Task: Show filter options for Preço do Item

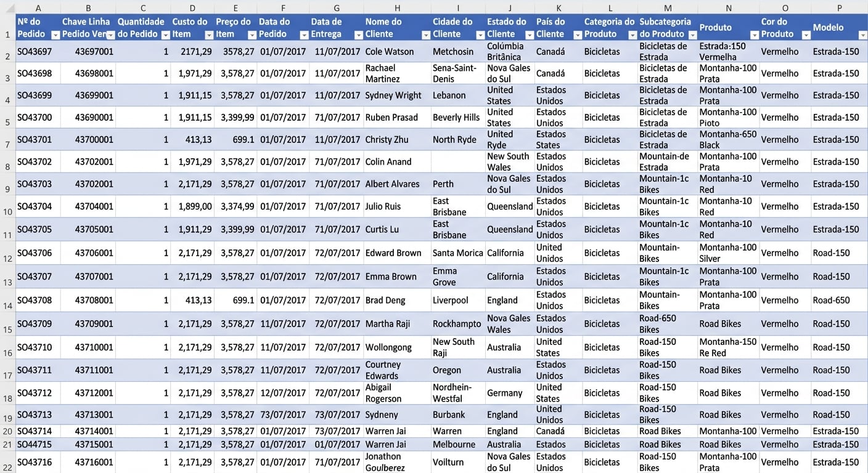Action: pos(251,35)
